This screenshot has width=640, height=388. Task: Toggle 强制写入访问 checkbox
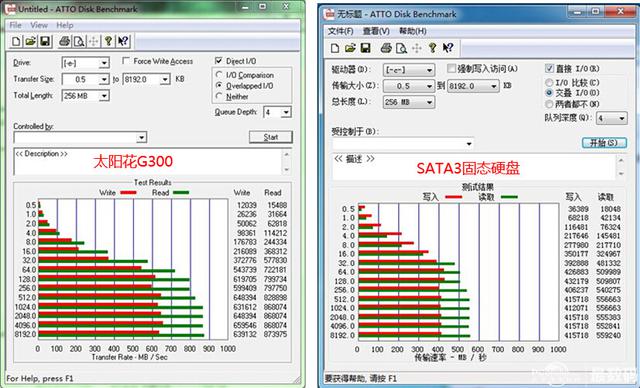pyautogui.click(x=451, y=68)
